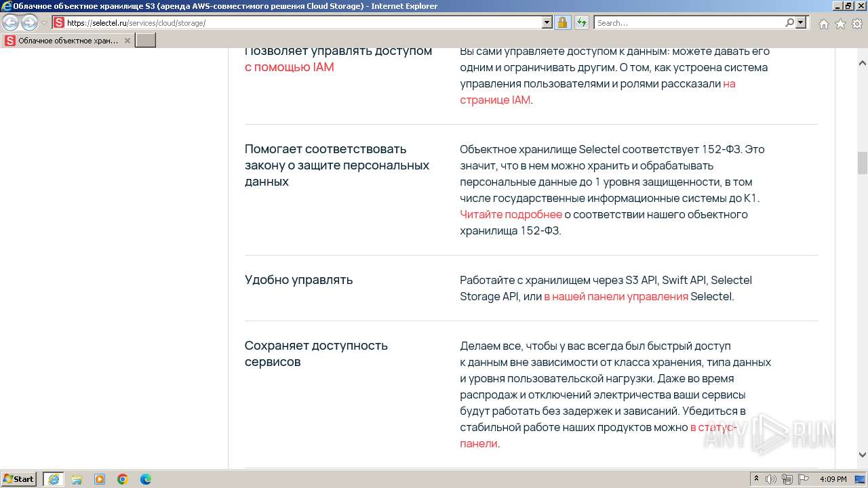
Task: Select the Облачное объектное хранилище tab
Action: [68, 41]
